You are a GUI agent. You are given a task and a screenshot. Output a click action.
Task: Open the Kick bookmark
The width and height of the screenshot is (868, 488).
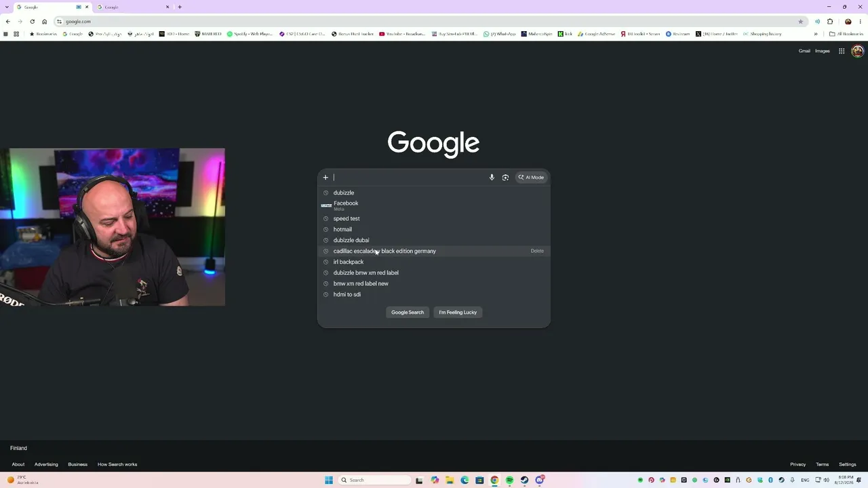tap(565, 34)
